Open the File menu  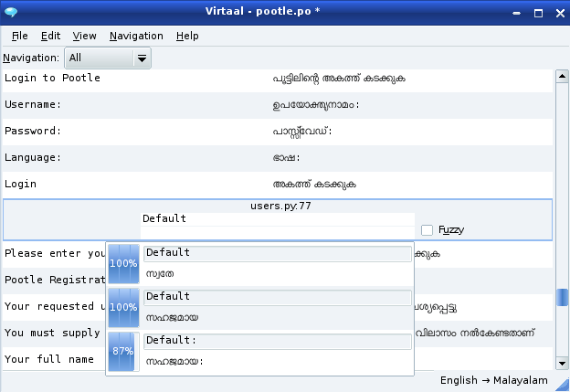coord(19,36)
